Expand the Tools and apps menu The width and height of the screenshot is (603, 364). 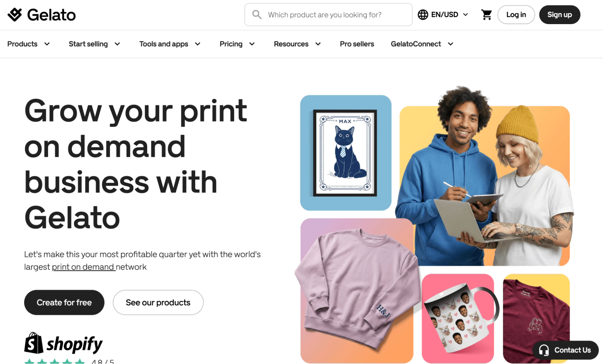pos(170,44)
